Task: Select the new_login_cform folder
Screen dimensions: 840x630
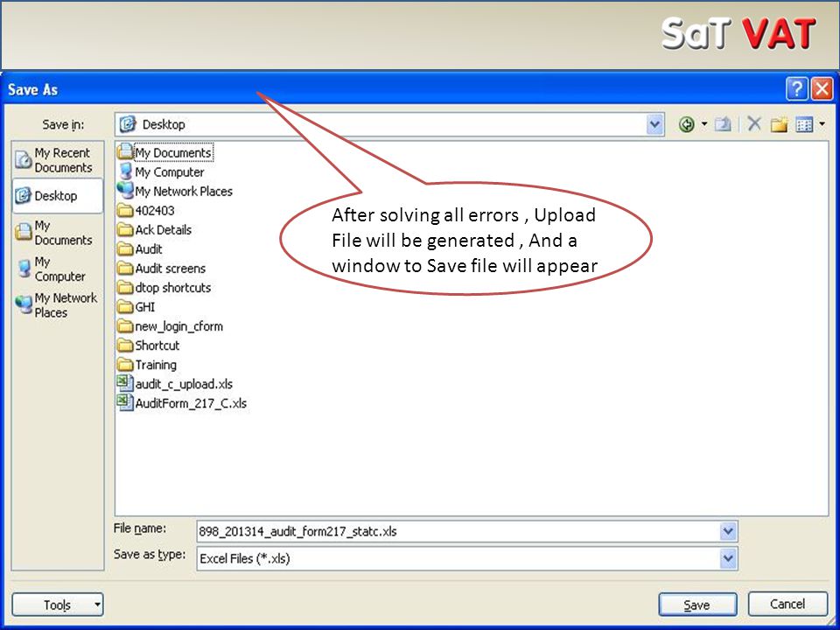Action: coord(171,326)
